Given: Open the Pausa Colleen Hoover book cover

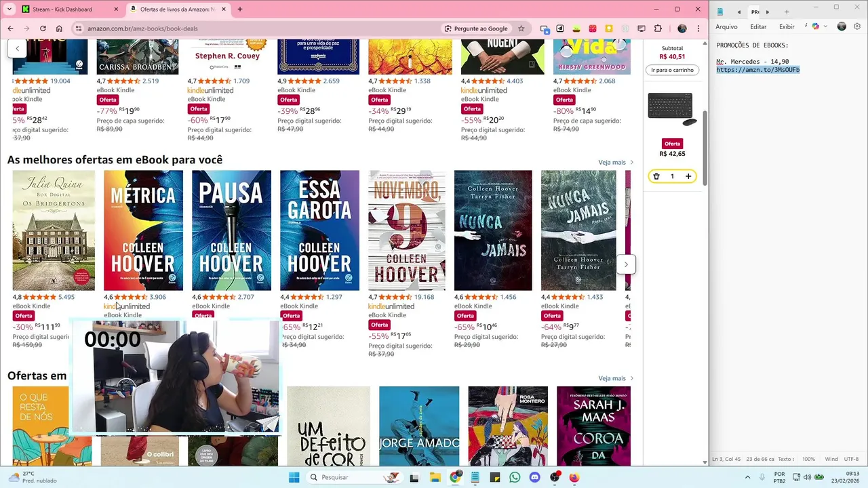Looking at the screenshot, I should pyautogui.click(x=231, y=230).
